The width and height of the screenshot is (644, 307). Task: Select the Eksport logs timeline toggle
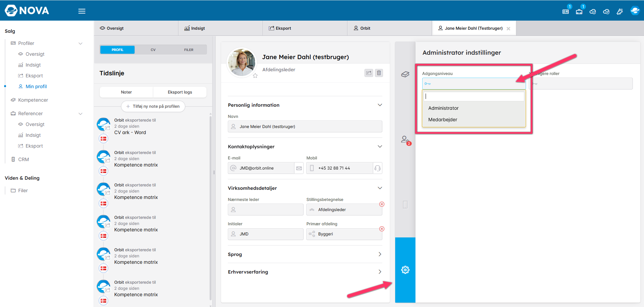coord(180,92)
